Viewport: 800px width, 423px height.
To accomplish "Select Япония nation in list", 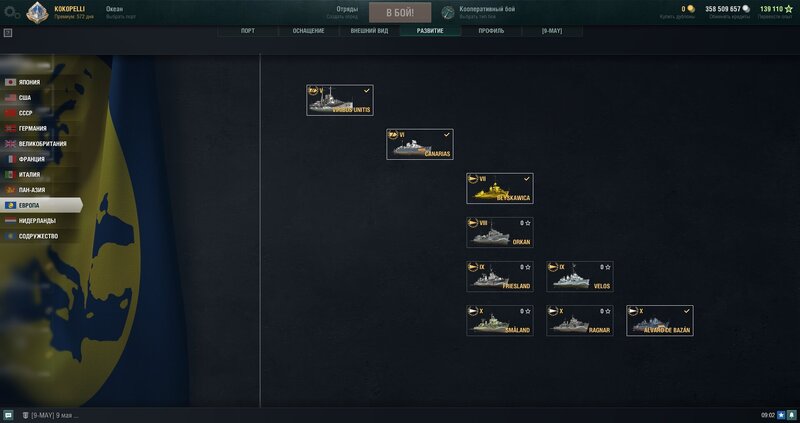I will click(40, 82).
